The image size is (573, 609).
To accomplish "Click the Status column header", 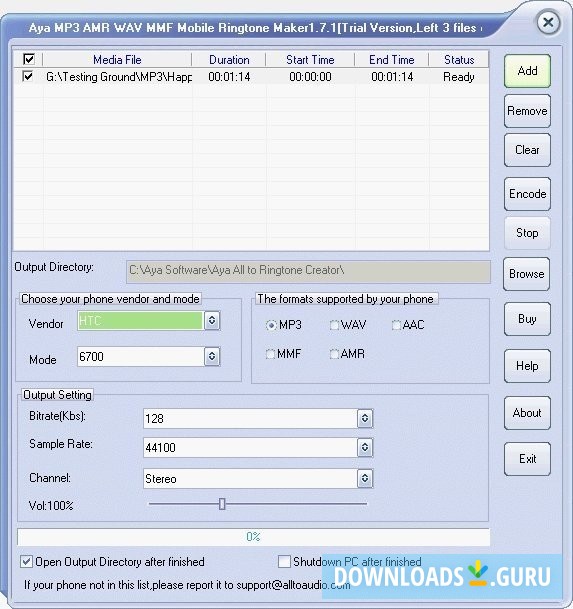I will click(459, 60).
